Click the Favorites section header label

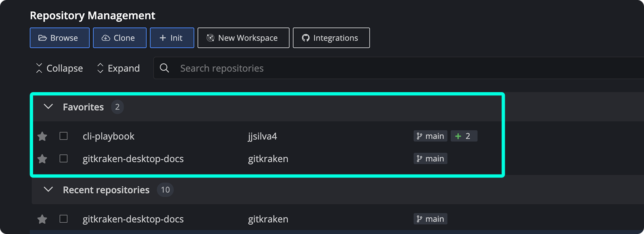[x=83, y=107]
